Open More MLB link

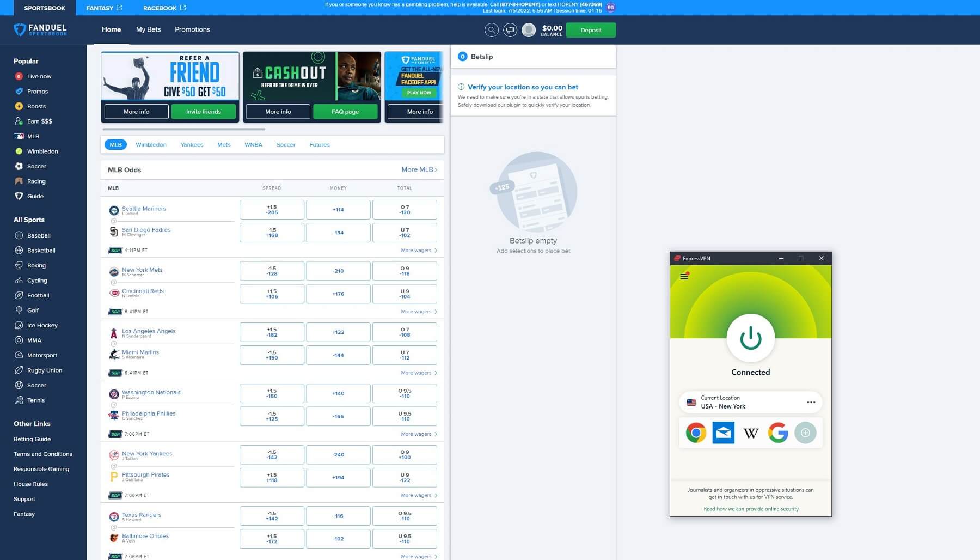point(419,170)
